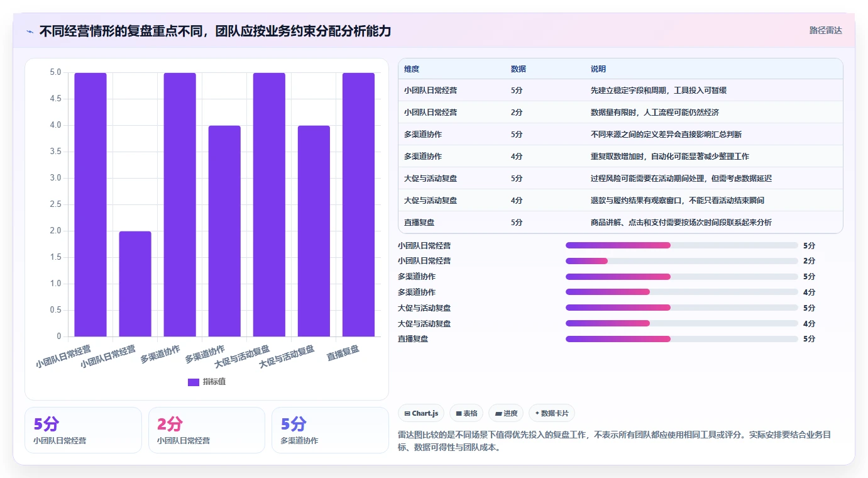The height and width of the screenshot is (478, 868).
Task: Click the 小团队日常经营 progress bar rated 5分
Action: tap(682, 245)
